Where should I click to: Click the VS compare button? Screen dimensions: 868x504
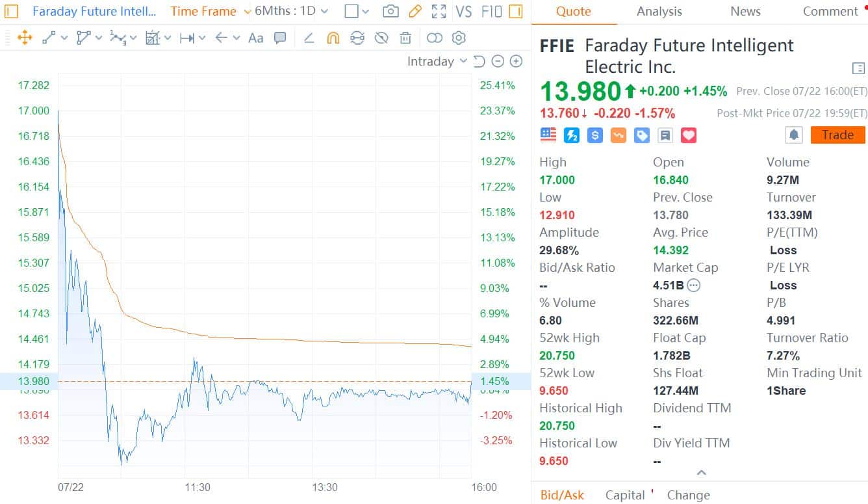pos(463,11)
